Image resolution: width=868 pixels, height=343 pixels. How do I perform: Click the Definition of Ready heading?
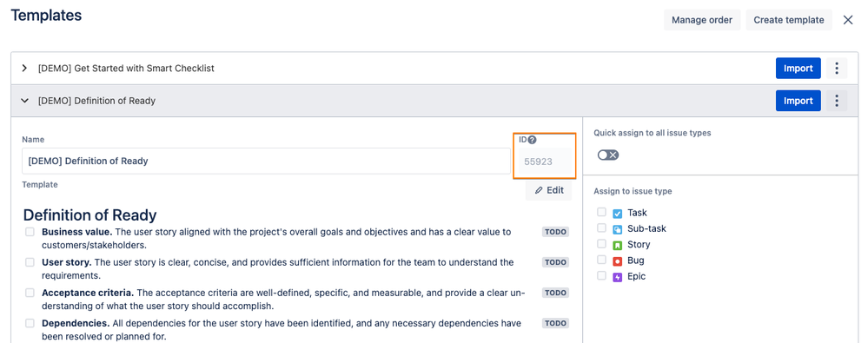click(89, 214)
